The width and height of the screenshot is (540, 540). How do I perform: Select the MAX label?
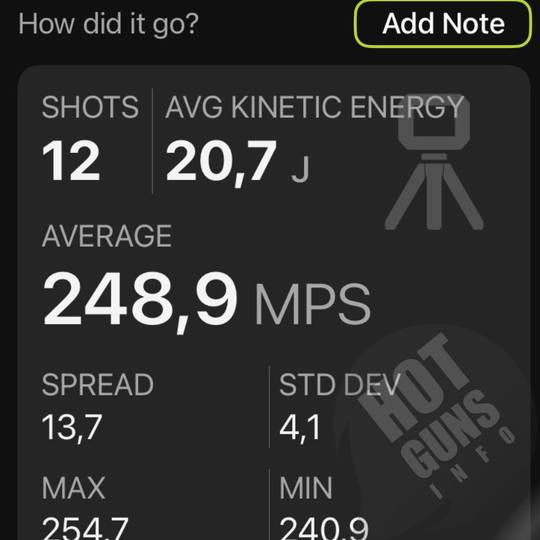(x=73, y=488)
